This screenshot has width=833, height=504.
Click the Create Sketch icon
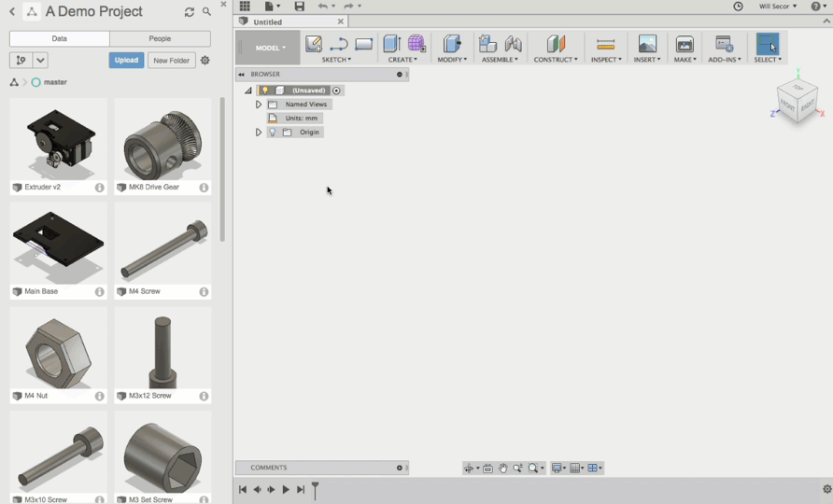coord(314,44)
